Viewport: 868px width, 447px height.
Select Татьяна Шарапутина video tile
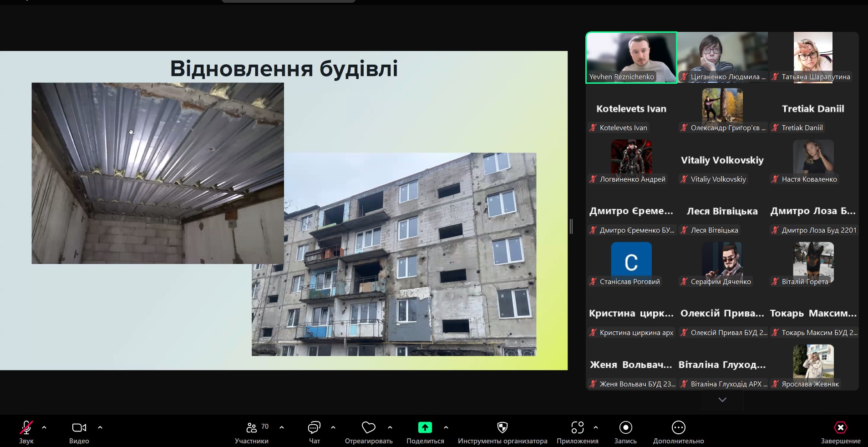click(x=813, y=57)
